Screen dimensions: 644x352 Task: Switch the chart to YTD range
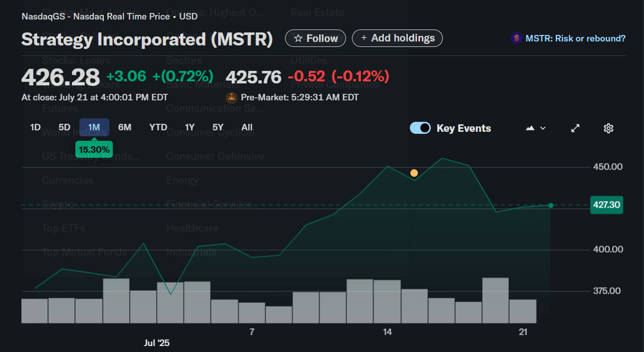coord(158,127)
